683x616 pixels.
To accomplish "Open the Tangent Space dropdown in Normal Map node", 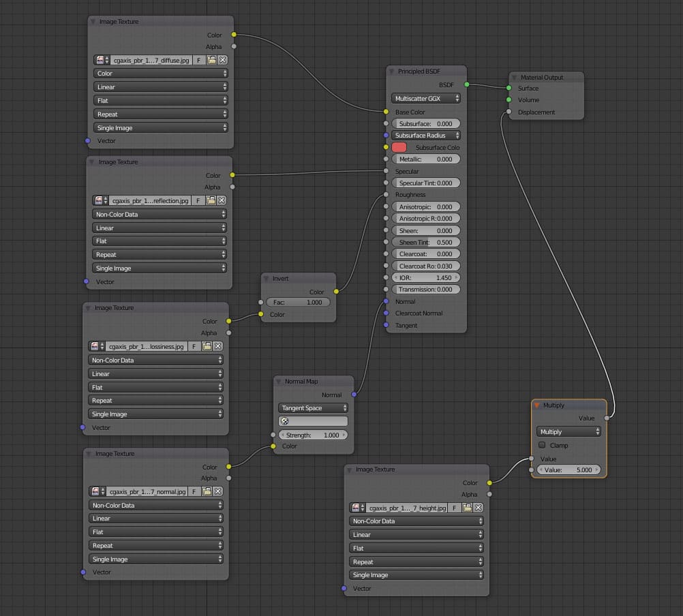I will [313, 407].
